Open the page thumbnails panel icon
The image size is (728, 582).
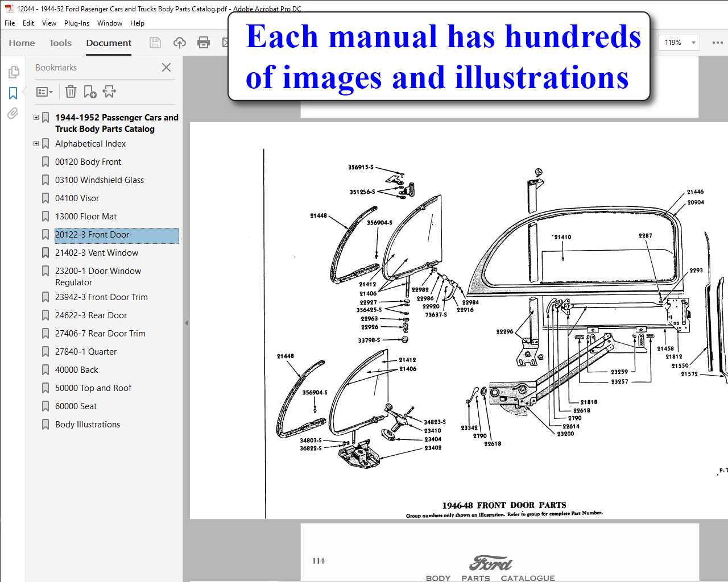click(x=14, y=72)
